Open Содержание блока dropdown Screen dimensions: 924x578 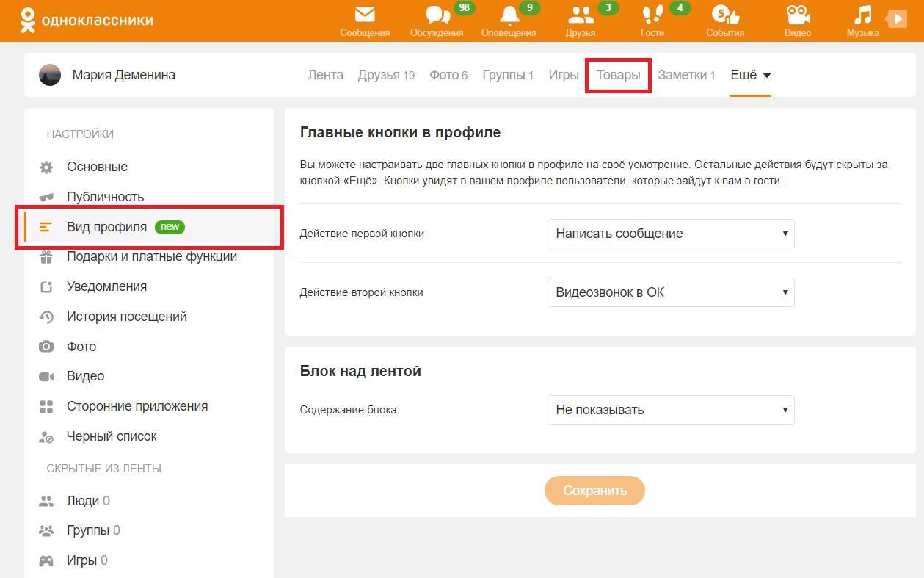(x=671, y=410)
